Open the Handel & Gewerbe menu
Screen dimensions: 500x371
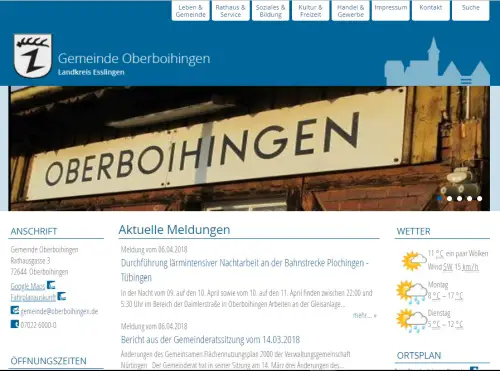[350, 11]
